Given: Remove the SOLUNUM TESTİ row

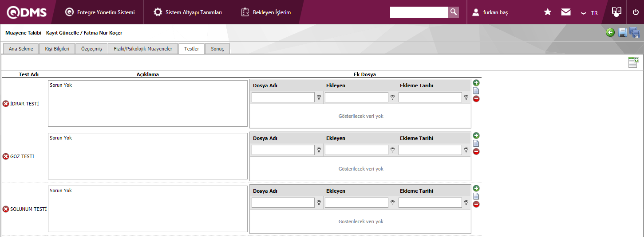Looking at the screenshot, I should pyautogui.click(x=6, y=209).
